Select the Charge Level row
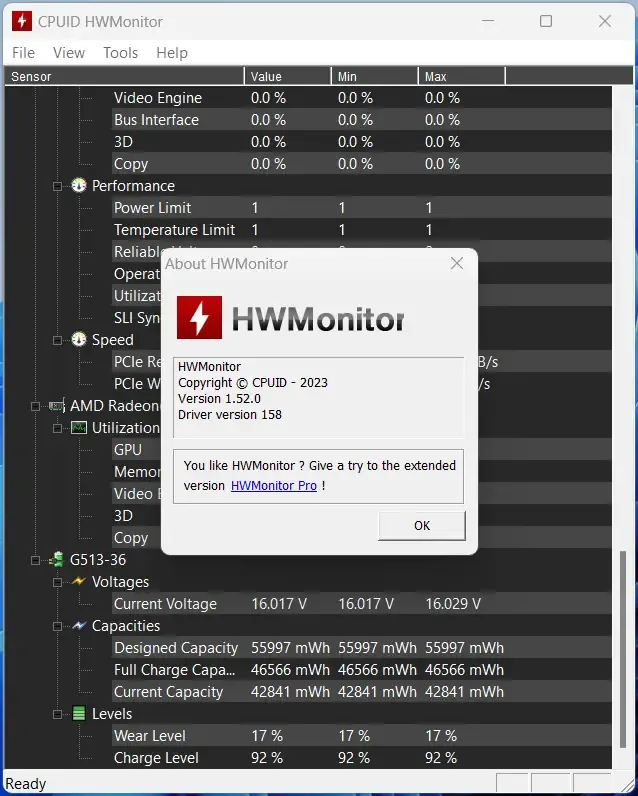Image resolution: width=638 pixels, height=796 pixels. point(362,757)
